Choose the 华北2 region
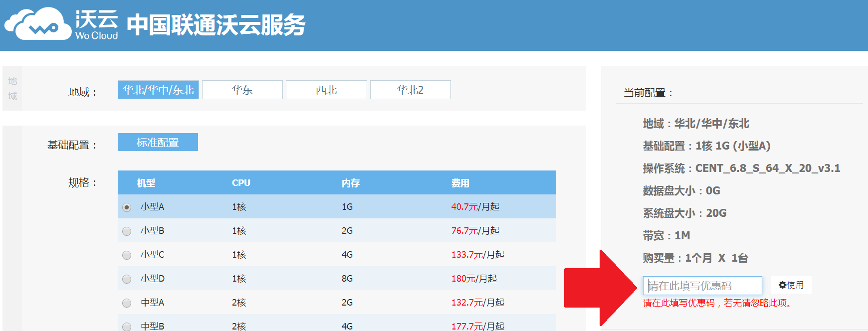 (x=411, y=90)
